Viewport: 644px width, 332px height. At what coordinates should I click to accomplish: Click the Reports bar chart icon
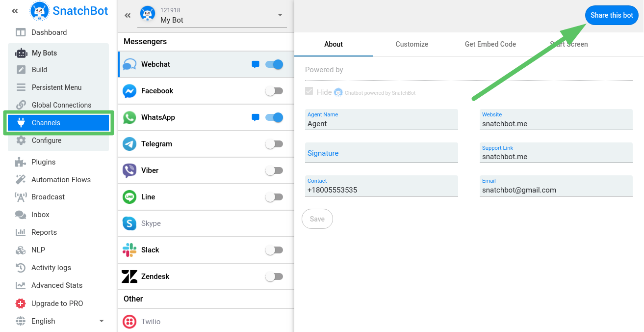click(x=21, y=232)
